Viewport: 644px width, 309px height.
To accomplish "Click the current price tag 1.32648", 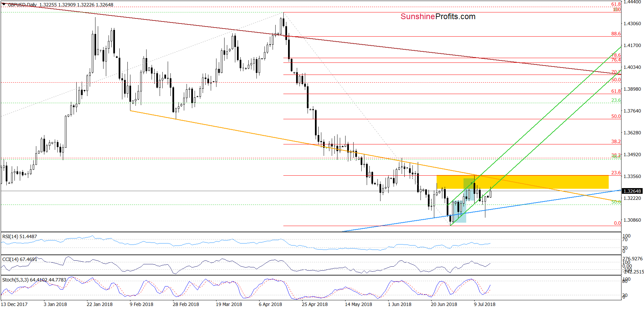I will pyautogui.click(x=632, y=191).
